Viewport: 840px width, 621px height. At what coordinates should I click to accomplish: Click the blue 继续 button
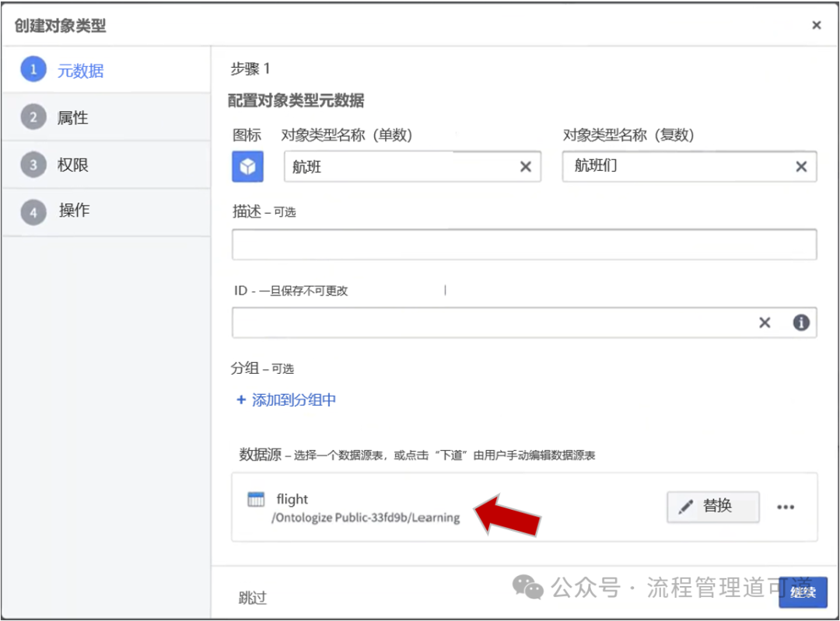point(803,592)
